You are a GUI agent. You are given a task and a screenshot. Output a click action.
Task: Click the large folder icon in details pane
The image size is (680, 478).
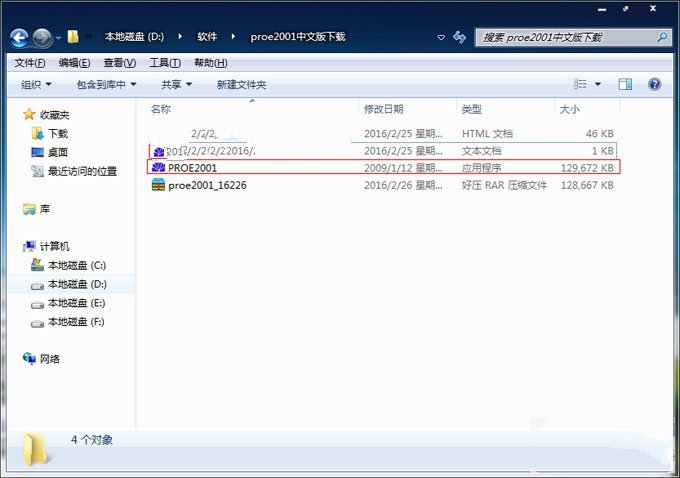pyautogui.click(x=35, y=449)
